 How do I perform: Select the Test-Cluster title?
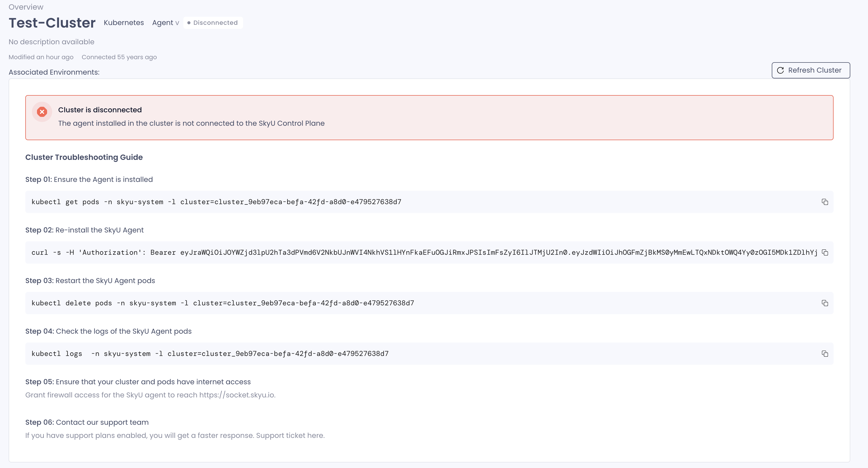point(52,23)
